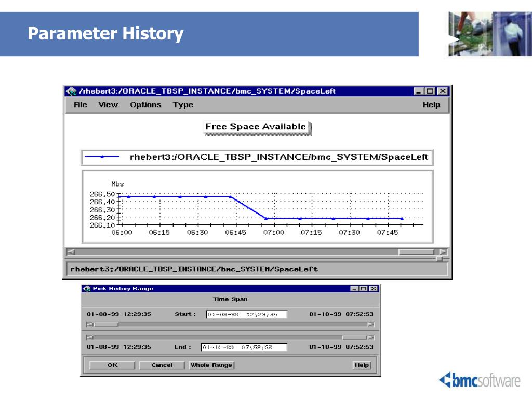Image resolution: width=532 pixels, height=399 pixels.
Task: Maximize the SpaceLeft graph window
Action: coord(430,91)
